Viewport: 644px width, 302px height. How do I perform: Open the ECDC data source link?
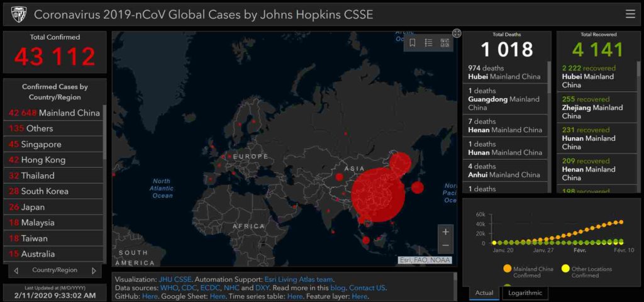[211, 288]
